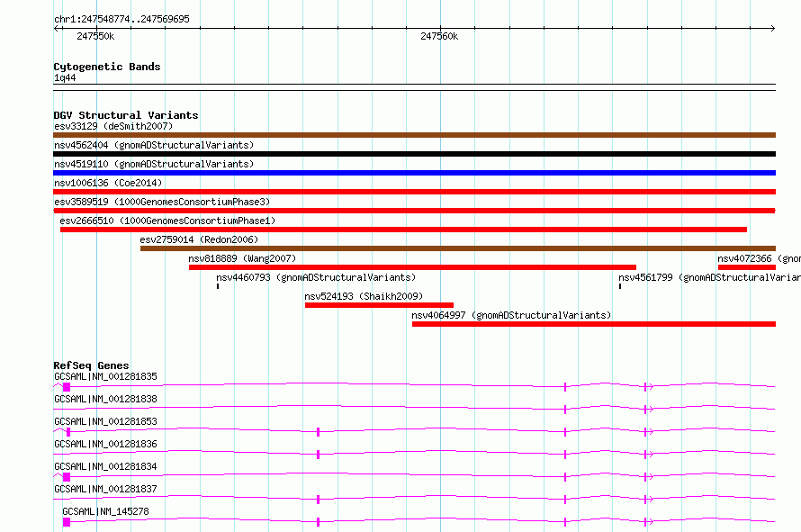Click the 247560k ruler label

(x=439, y=36)
